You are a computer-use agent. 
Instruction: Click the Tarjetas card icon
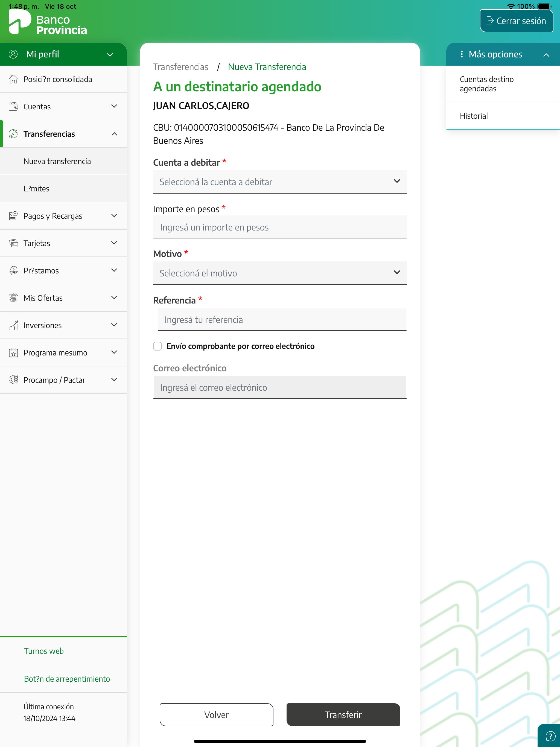13,243
